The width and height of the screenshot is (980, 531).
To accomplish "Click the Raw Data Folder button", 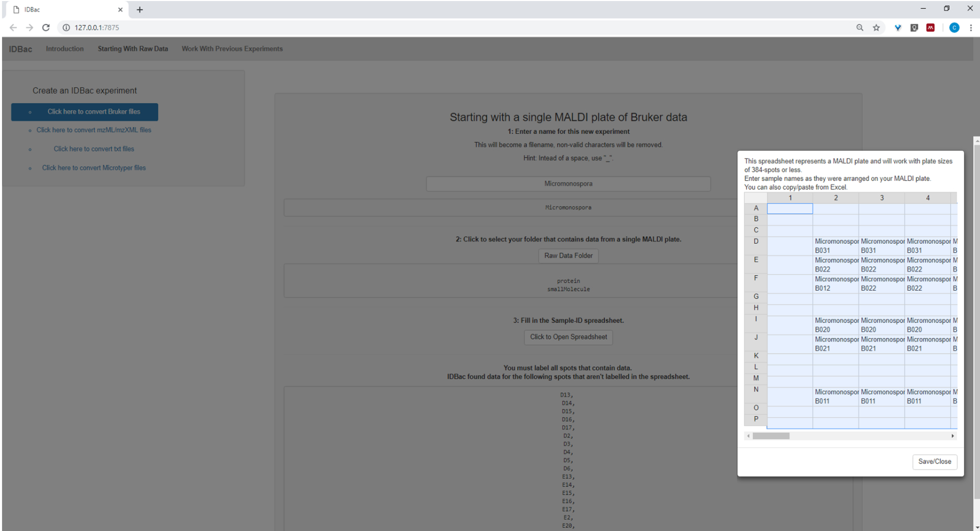I will pyautogui.click(x=568, y=256).
